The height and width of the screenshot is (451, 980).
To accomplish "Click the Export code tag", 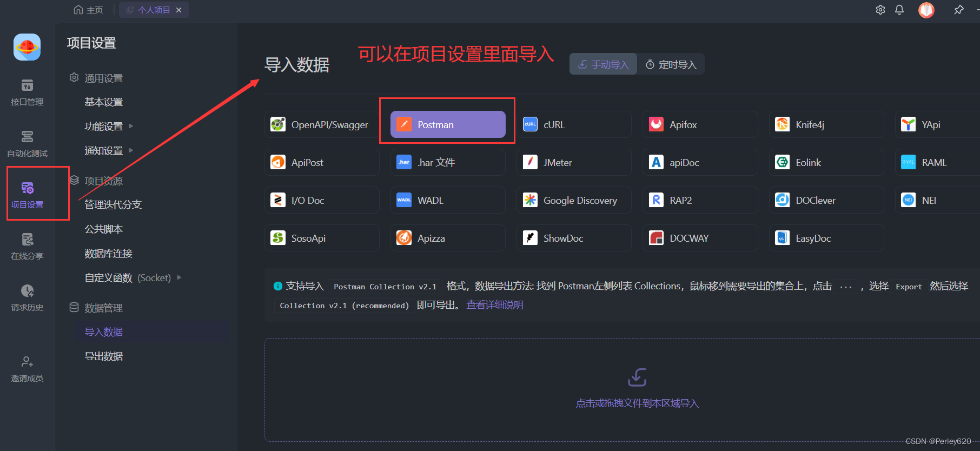I will point(909,287).
